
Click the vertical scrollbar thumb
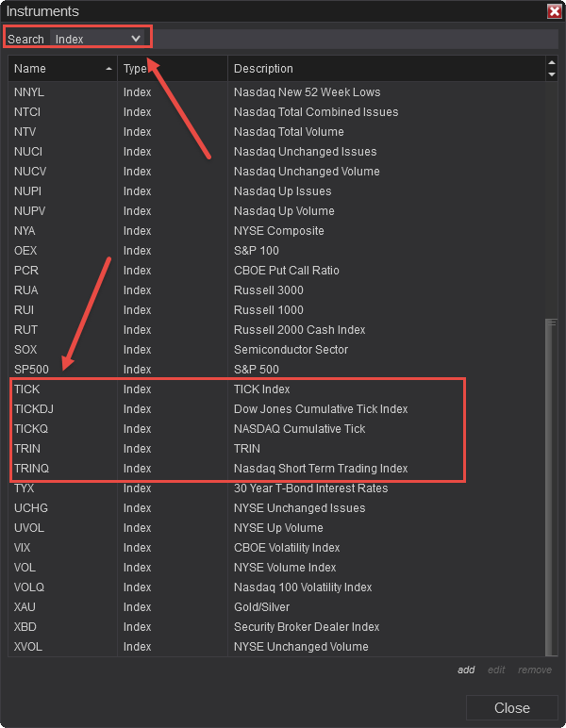click(551, 486)
